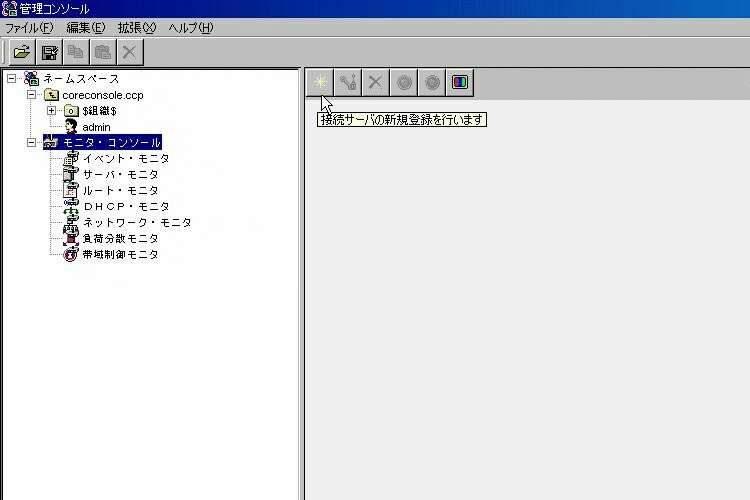750x500 pixels.
Task: Select DHCP・モニタ in the tree
Action: click(x=126, y=207)
